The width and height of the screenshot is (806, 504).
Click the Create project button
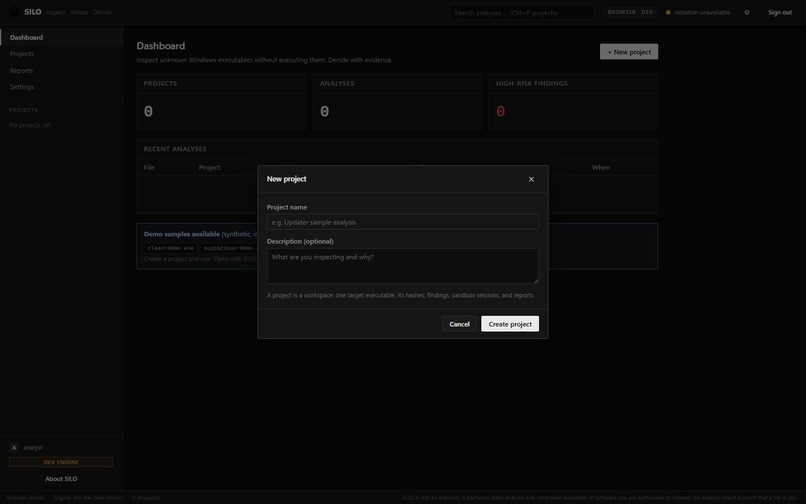pos(510,324)
